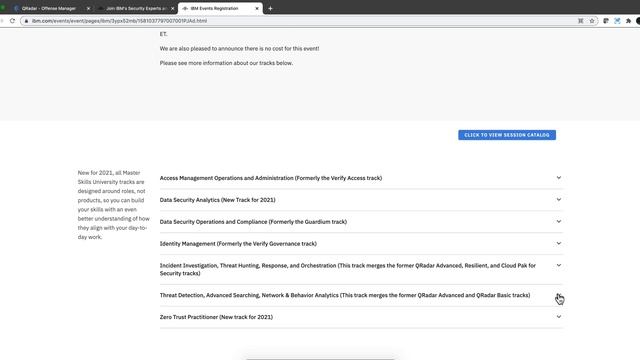Bookmark this page with the star icon
Screen dimensions: 640x360
(x=592, y=21)
